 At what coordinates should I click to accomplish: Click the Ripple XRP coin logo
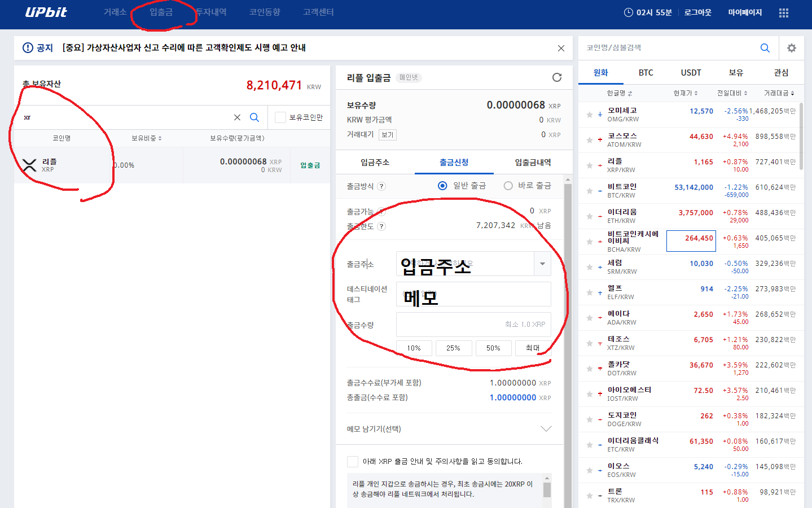[29, 165]
